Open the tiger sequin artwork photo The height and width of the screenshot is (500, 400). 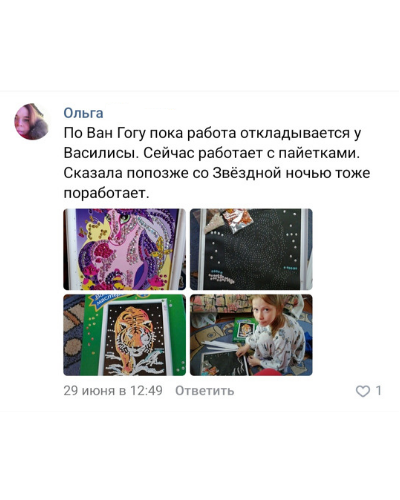pos(124,335)
